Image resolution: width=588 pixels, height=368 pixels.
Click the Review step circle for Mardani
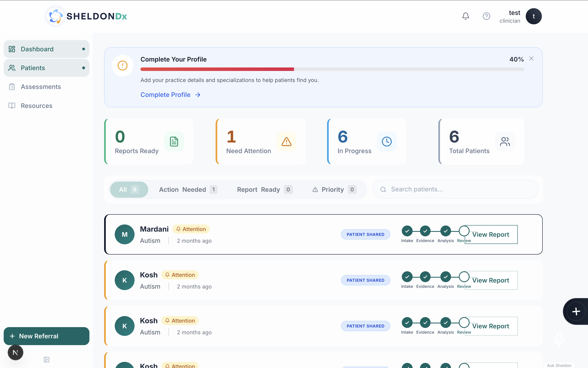tap(464, 231)
